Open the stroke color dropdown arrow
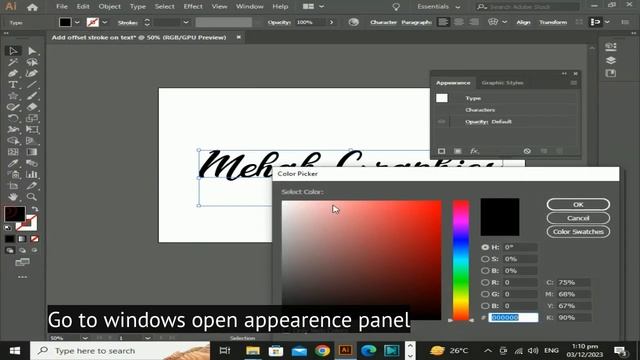Screen dimensions: 640x360 click(x=104, y=22)
